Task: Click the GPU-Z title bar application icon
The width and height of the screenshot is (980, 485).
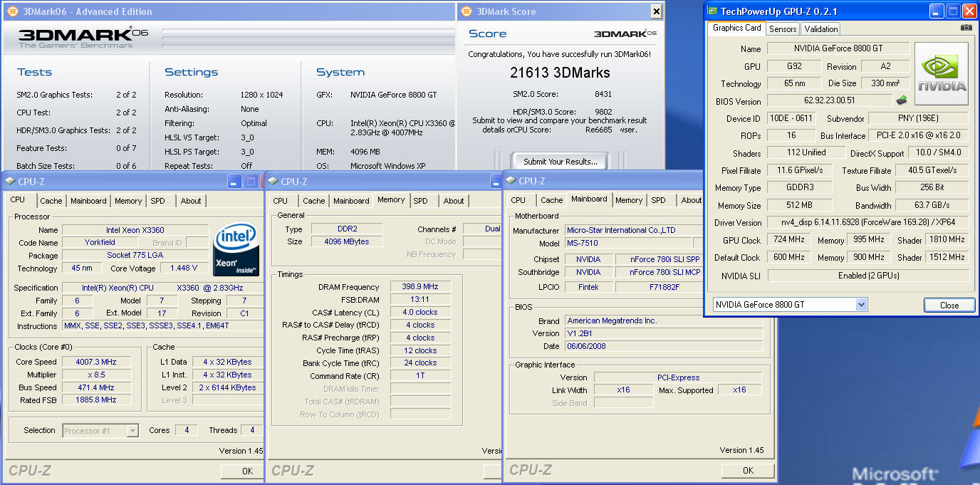Action: pos(712,11)
